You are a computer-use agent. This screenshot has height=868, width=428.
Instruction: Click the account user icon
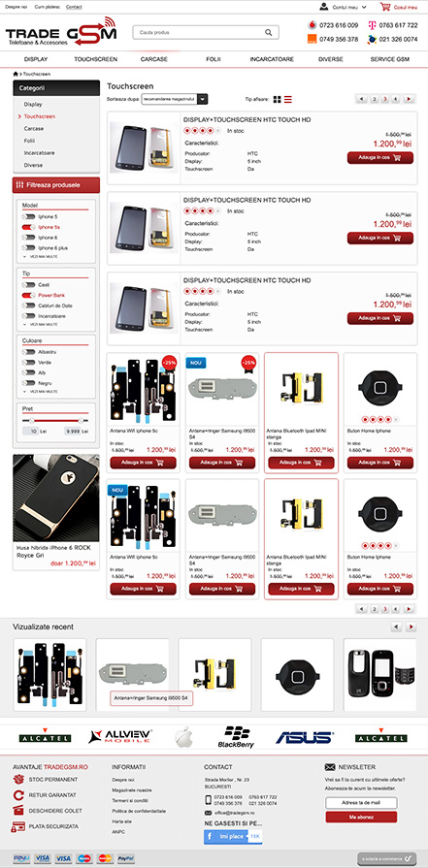[324, 7]
